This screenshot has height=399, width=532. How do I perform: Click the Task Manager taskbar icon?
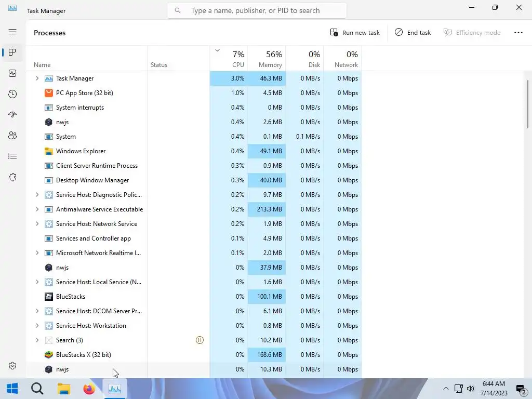115,389
